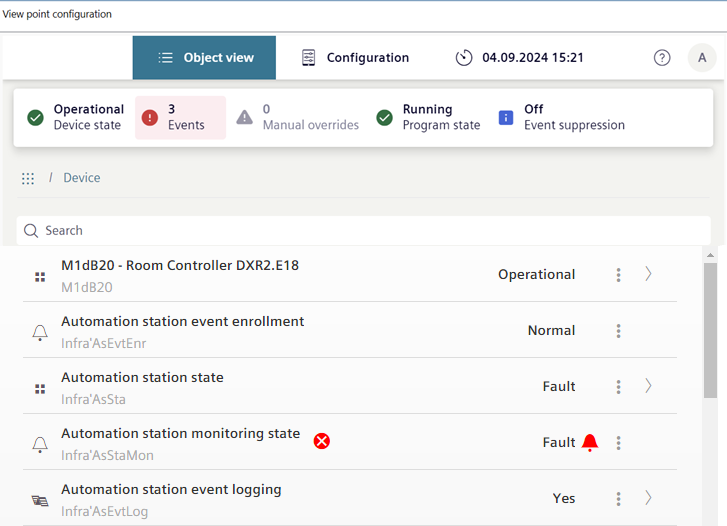The width and height of the screenshot is (727, 526).
Task: Switch to the Object view tab
Action: pyautogui.click(x=206, y=58)
